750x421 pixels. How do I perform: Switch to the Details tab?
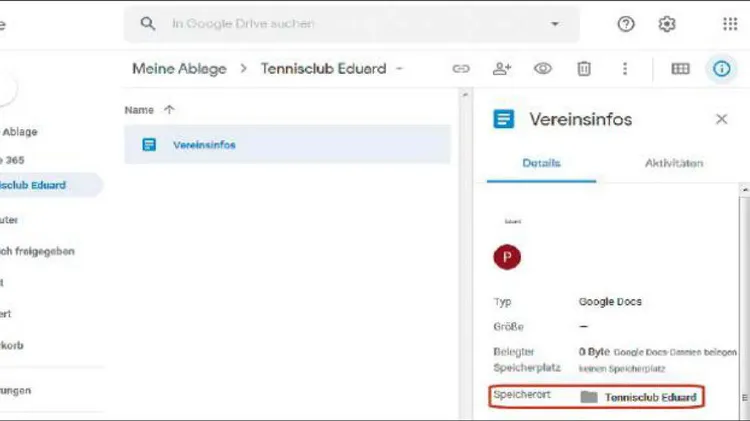pyautogui.click(x=541, y=163)
